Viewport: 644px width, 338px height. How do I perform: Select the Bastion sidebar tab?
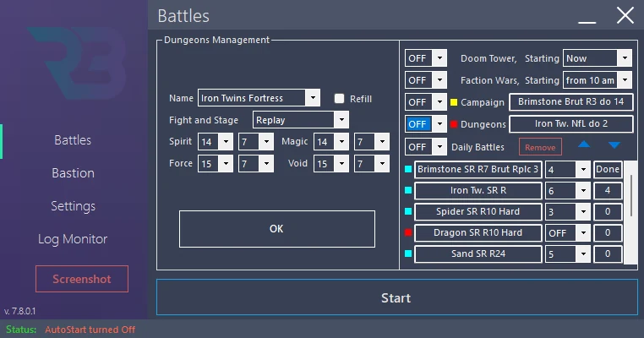(x=74, y=173)
